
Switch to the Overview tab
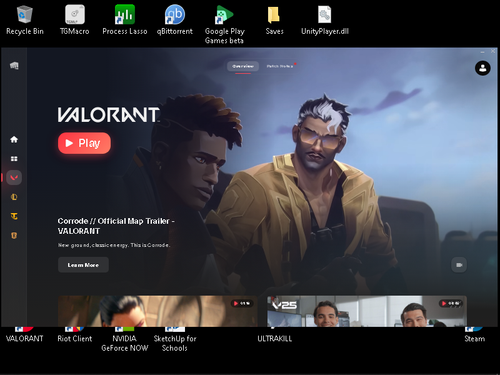point(243,66)
